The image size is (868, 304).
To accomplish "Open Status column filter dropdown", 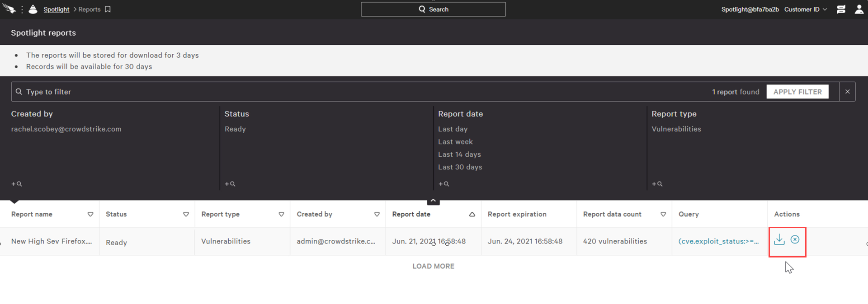I will click(186, 215).
